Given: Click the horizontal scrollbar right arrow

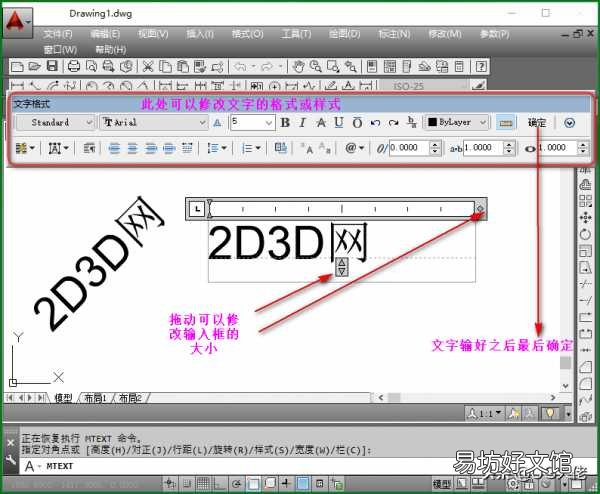Looking at the screenshot, I should pyautogui.click(x=553, y=398).
